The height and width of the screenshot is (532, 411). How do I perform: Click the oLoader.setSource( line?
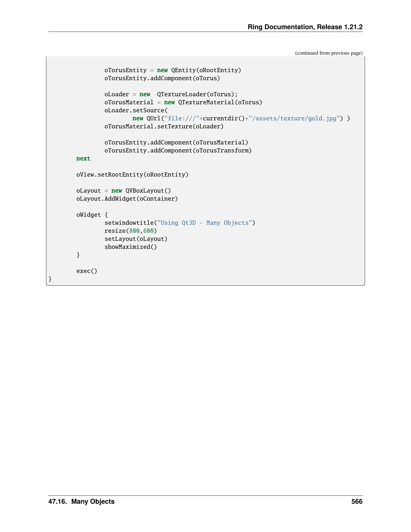136,110
